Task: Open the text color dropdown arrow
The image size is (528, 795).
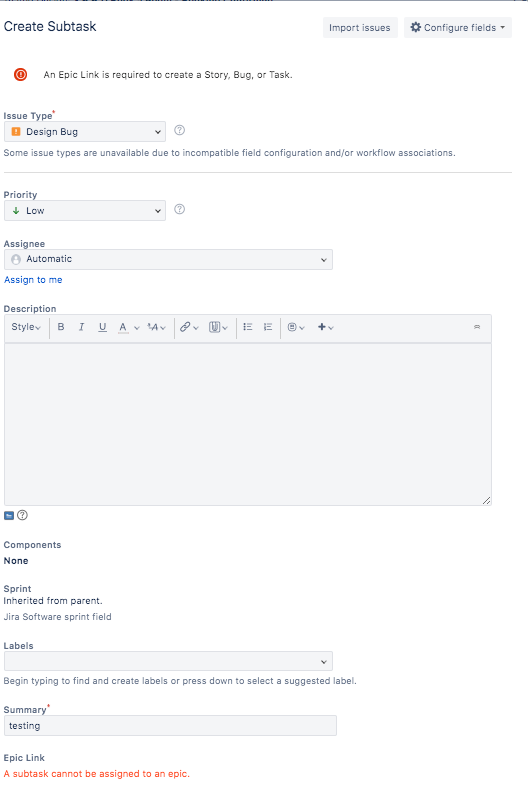Action: tap(136, 328)
